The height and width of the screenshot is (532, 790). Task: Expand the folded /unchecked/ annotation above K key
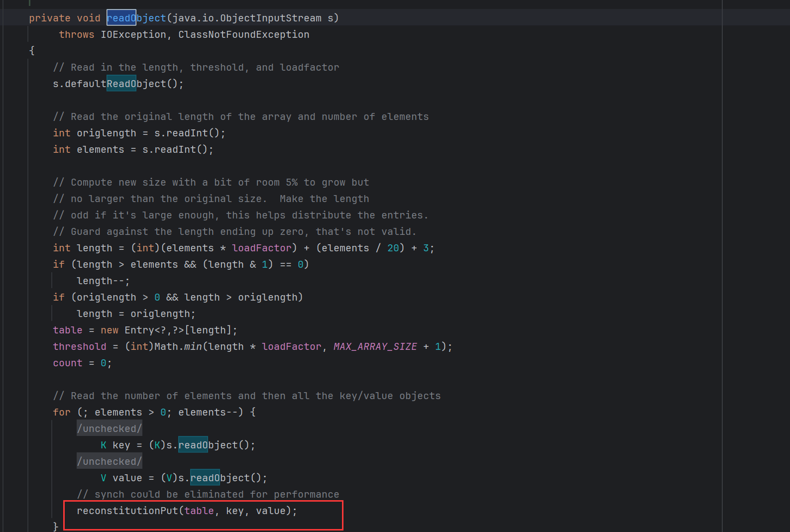tap(110, 428)
